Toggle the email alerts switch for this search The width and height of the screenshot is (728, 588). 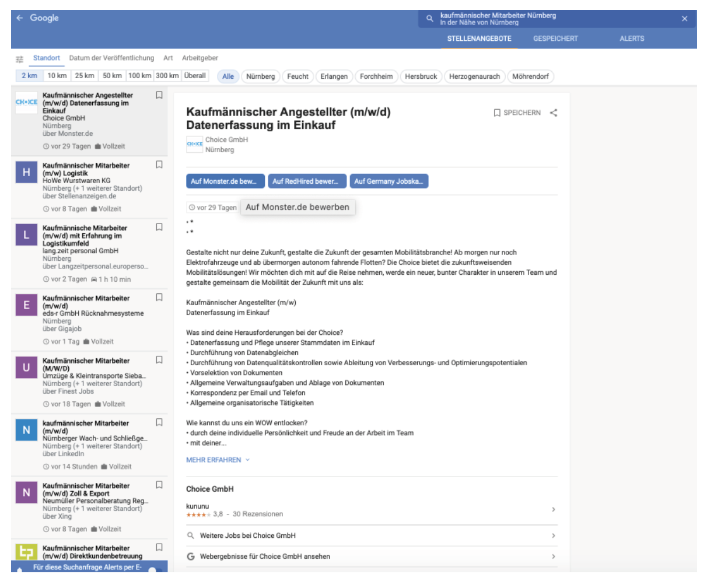point(155,569)
